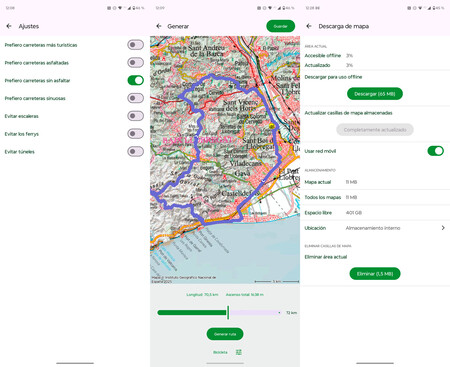This screenshot has width=450, height=367.
Task: Toggle Prefiero carreteras más turísticas
Action: click(x=135, y=45)
